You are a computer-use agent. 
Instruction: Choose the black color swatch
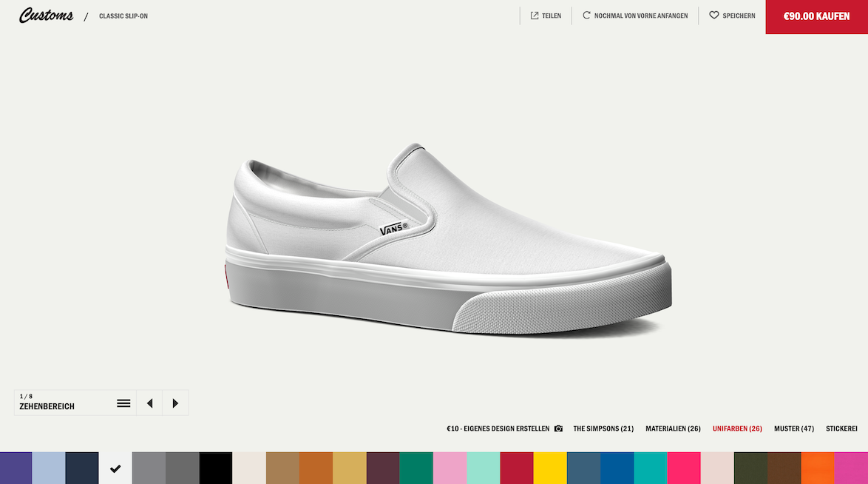coord(216,468)
